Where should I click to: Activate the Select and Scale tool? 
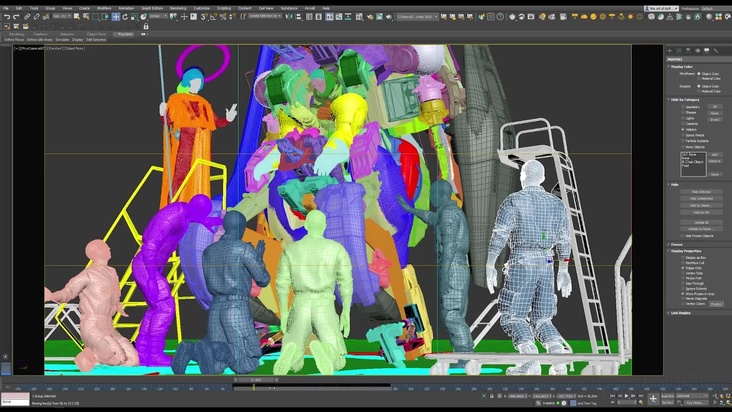(x=134, y=17)
